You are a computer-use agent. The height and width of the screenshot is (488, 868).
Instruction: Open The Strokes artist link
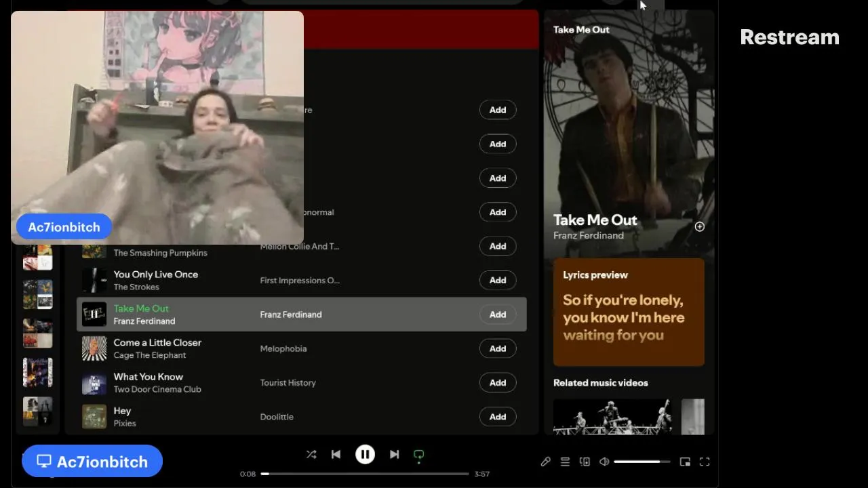(136, 287)
